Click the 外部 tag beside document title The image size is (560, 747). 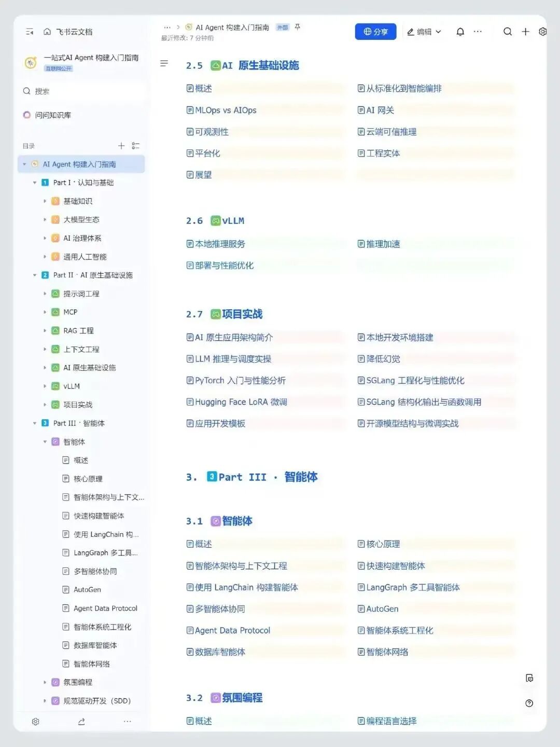tap(283, 27)
